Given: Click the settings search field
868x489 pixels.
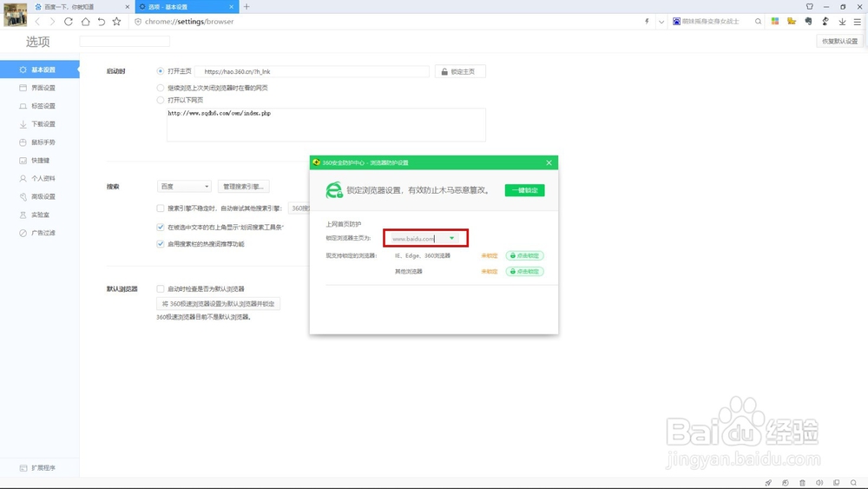Looking at the screenshot, I should point(124,42).
